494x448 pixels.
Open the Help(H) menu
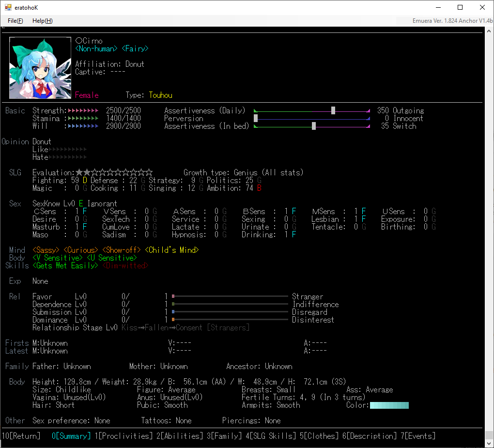[x=42, y=21]
